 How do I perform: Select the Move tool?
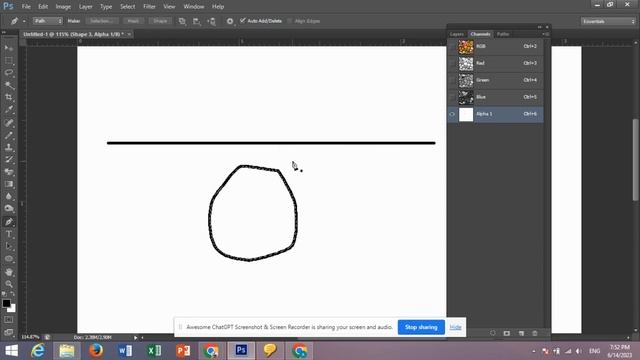coord(9,48)
